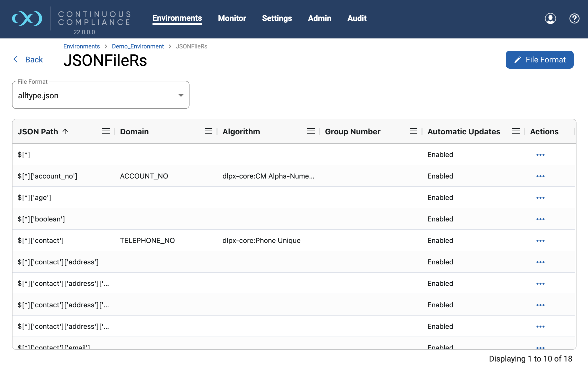588x370 pixels.
Task: Open Algorithm column menu icon
Action: tap(311, 131)
